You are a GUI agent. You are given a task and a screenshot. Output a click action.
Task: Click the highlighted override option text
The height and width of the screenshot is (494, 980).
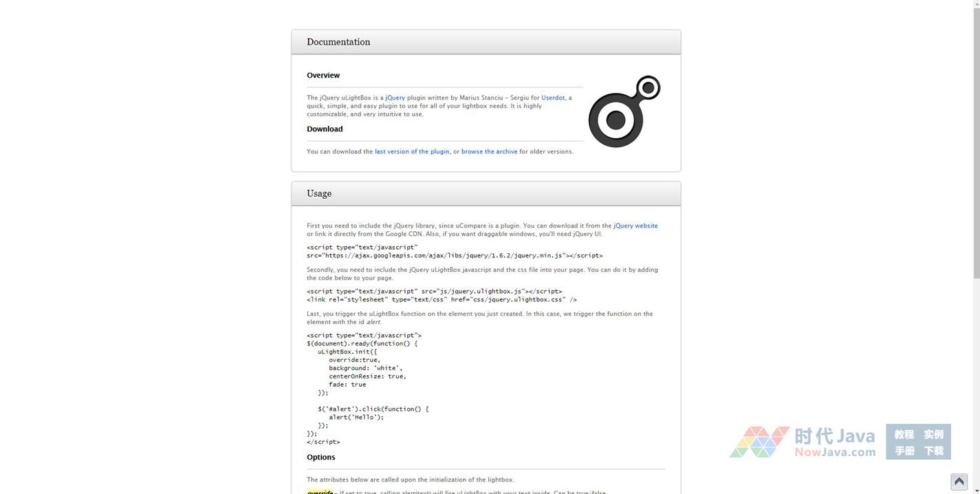(x=320, y=492)
